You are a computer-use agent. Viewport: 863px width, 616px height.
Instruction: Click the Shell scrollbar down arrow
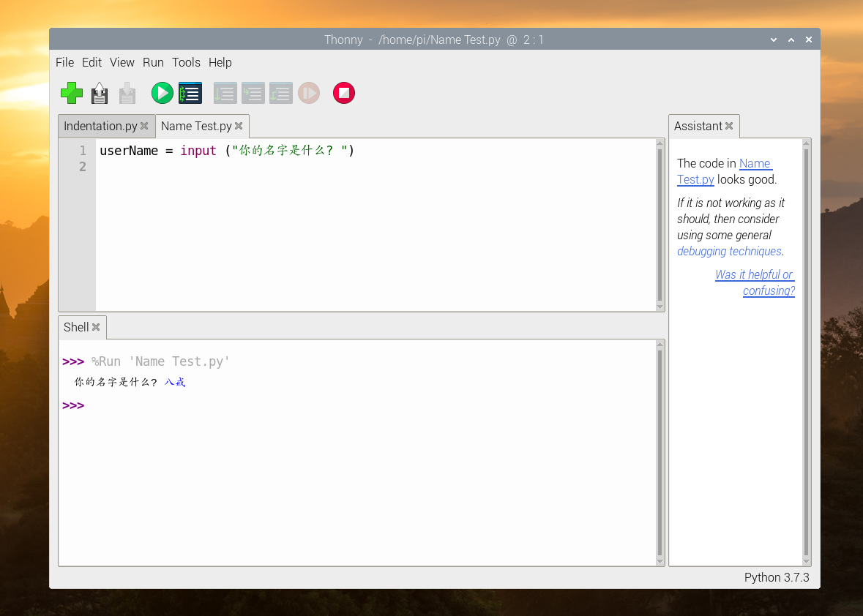[x=660, y=562]
